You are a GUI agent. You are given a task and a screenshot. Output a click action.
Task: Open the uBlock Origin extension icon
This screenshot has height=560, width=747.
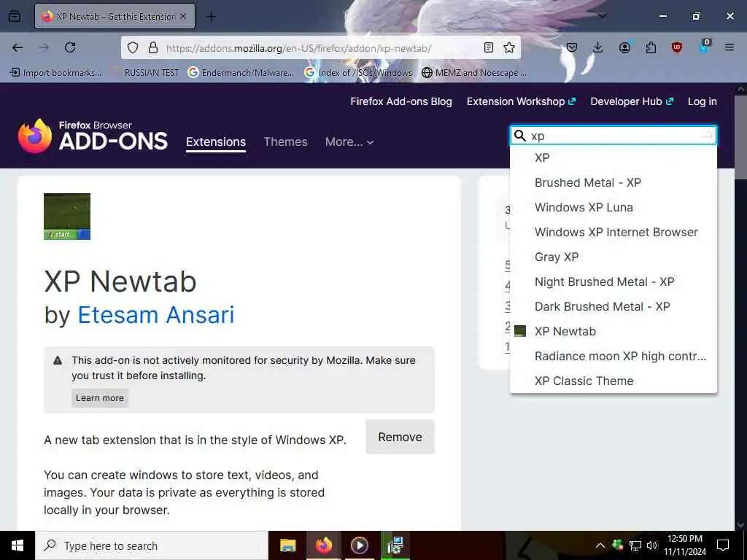coord(677,47)
